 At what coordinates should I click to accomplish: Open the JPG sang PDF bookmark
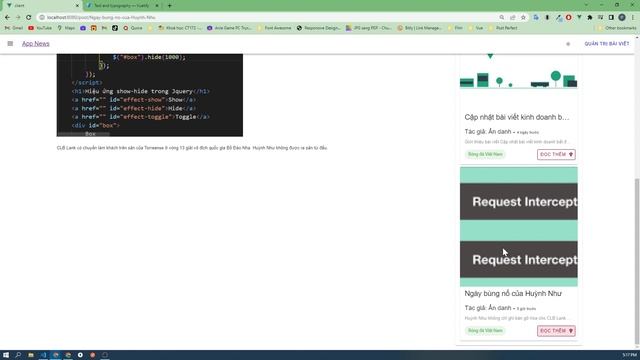(369, 28)
